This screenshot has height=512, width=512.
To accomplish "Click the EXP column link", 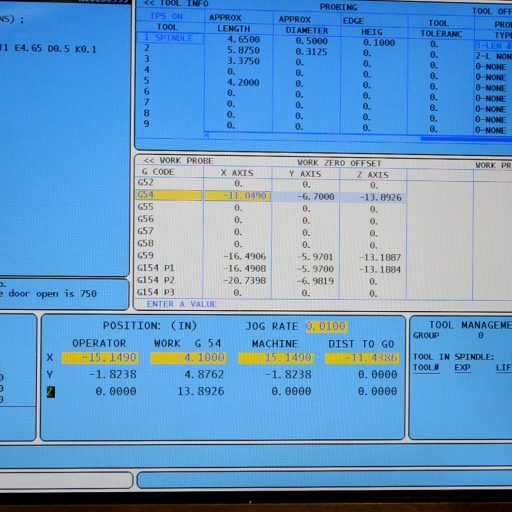I will click(462, 368).
